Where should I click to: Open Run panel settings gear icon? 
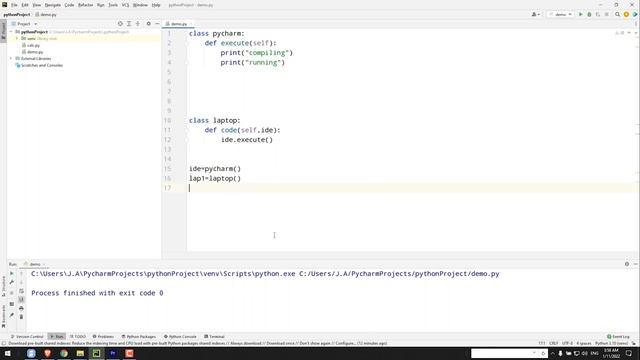627,264
